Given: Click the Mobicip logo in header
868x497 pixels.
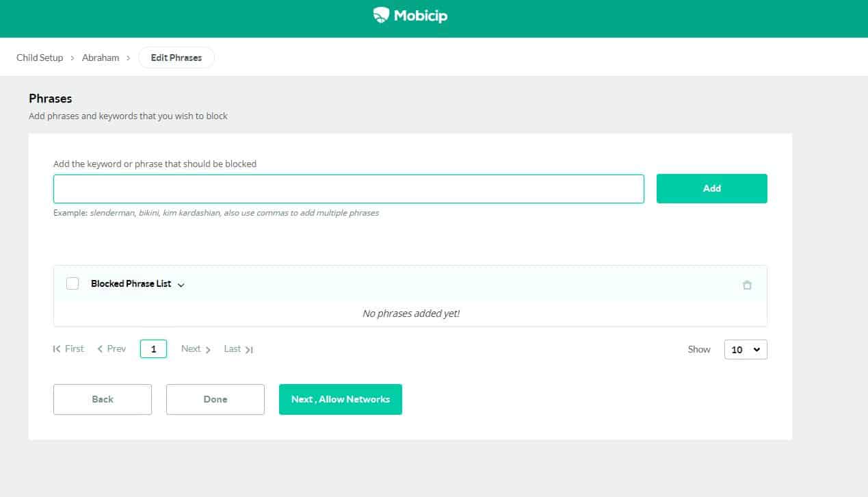Looking at the screenshot, I should (410, 14).
